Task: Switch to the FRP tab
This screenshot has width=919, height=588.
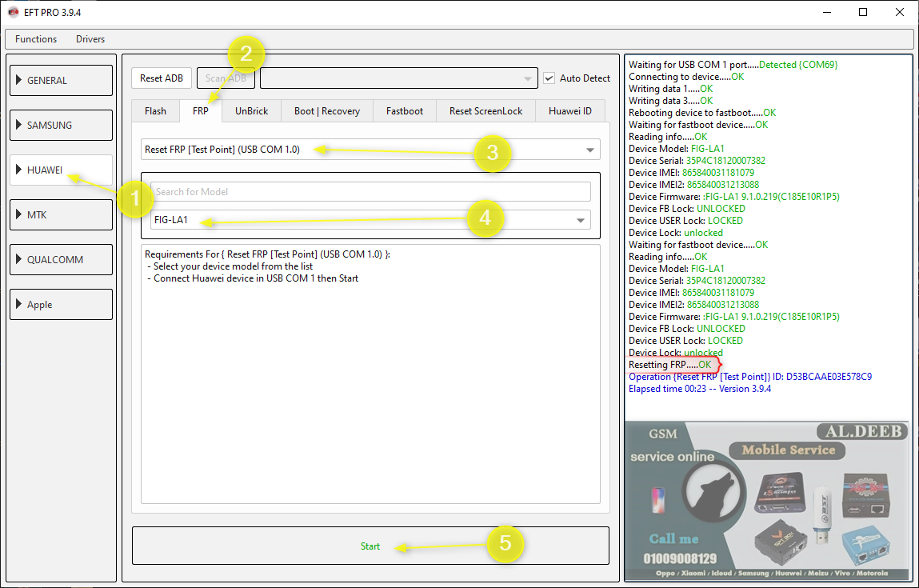Action: 201,110
